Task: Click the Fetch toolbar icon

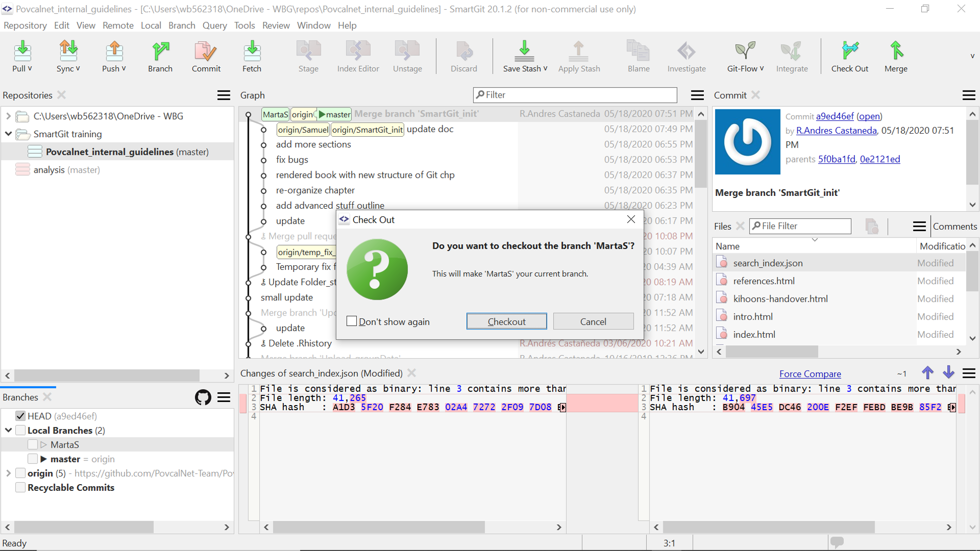Action: [252, 51]
